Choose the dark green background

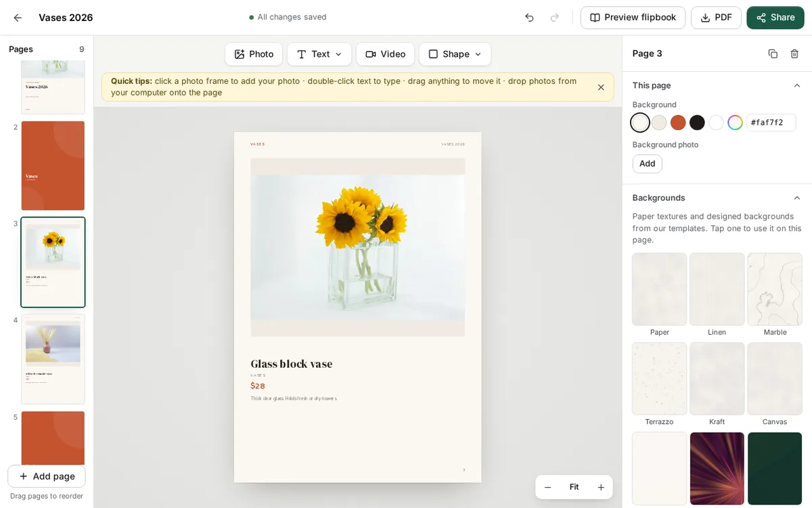[x=775, y=469]
